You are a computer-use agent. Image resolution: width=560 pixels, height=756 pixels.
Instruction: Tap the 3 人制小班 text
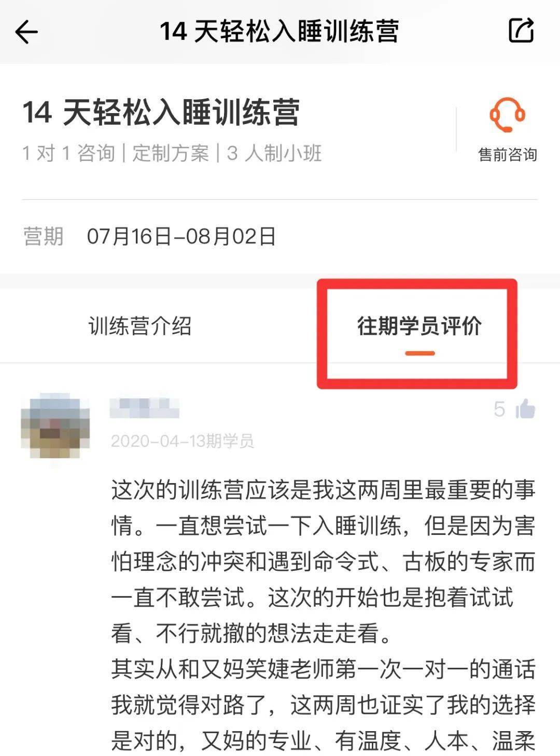coord(274,153)
